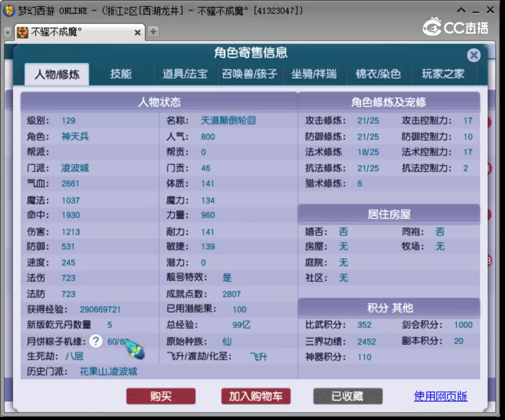The height and width of the screenshot is (420, 505).
Task: Minimize the game window
Action: 475,12
